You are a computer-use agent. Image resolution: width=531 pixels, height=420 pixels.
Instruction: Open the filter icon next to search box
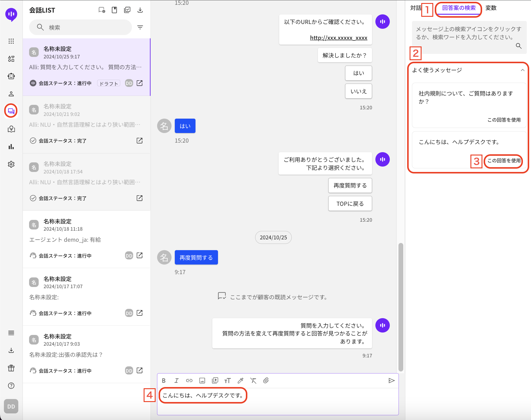[140, 27]
